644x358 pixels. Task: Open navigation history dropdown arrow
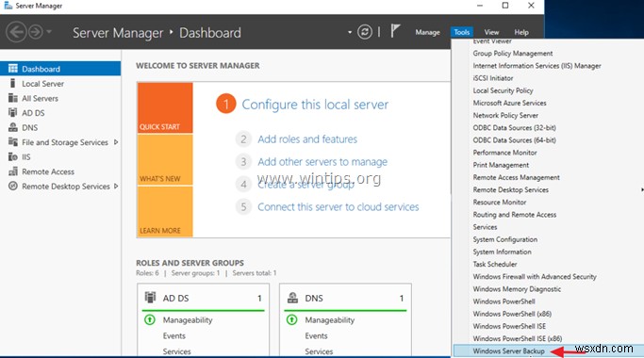[x=49, y=31]
